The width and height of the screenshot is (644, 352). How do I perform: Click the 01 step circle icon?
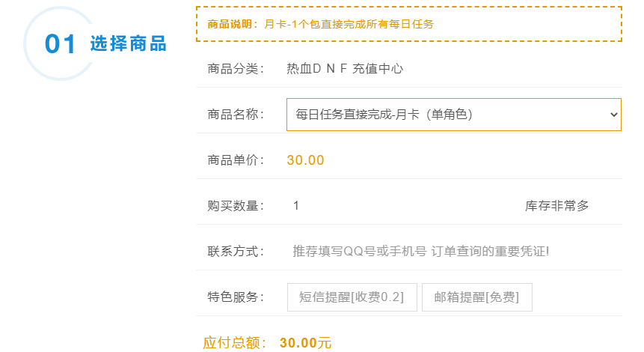pyautogui.click(x=60, y=43)
